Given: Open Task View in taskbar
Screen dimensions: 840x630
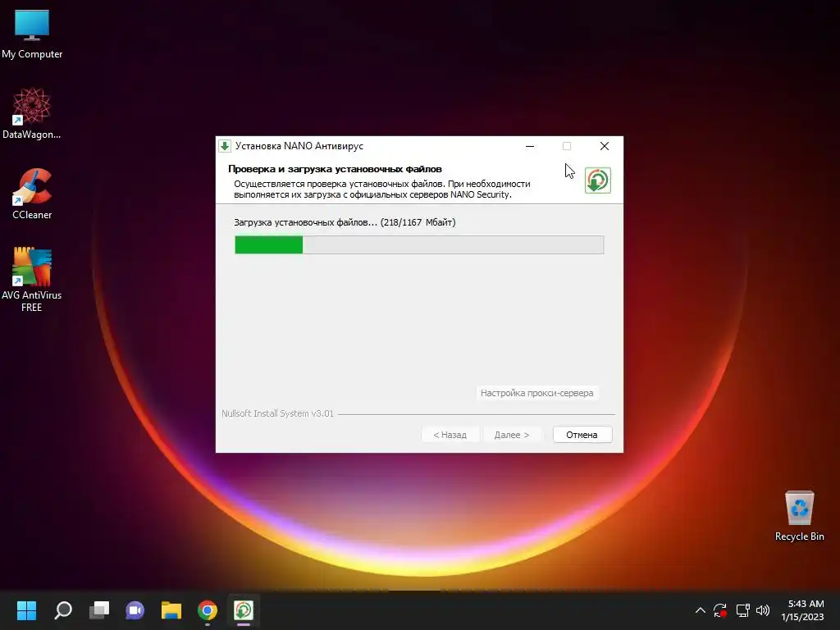Looking at the screenshot, I should tap(99, 610).
